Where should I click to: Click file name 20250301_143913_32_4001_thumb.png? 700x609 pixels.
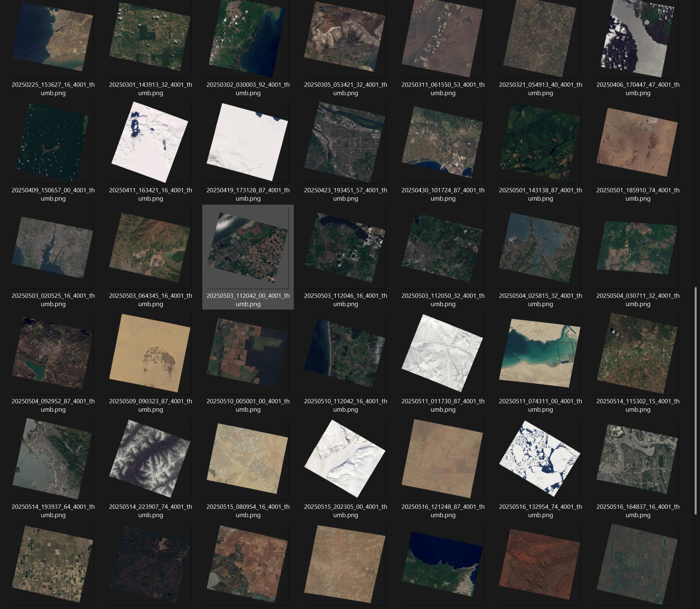click(x=151, y=89)
